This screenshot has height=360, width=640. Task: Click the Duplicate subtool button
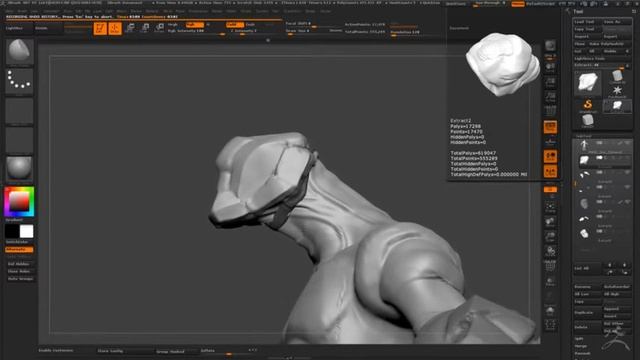click(x=588, y=312)
